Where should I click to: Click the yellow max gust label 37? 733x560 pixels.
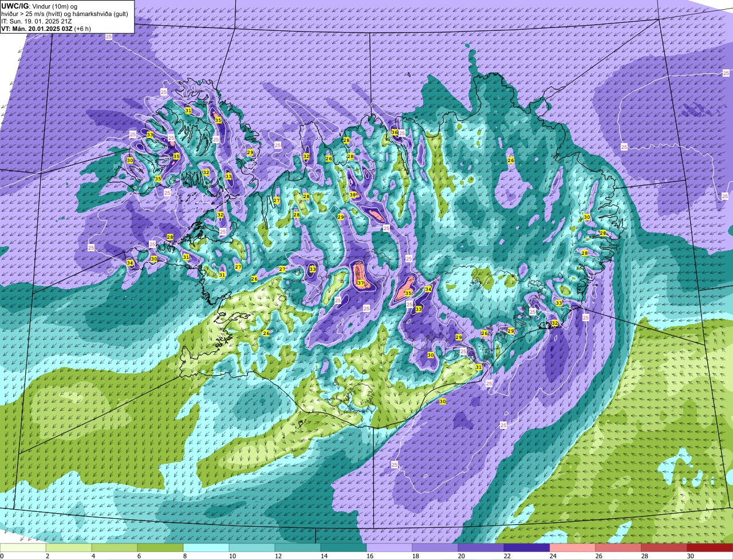361,283
